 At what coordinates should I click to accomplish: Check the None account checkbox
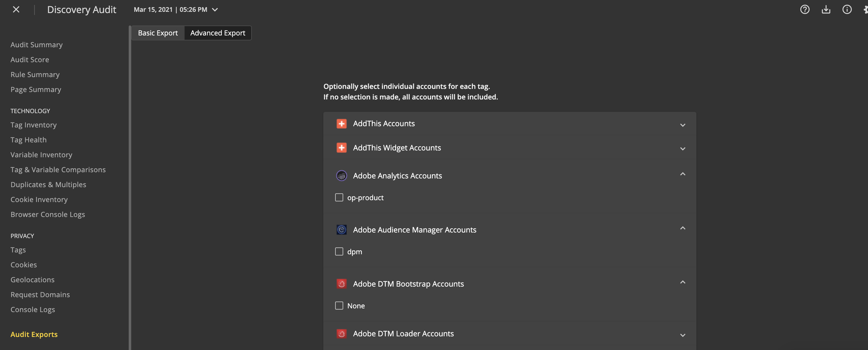pyautogui.click(x=339, y=306)
